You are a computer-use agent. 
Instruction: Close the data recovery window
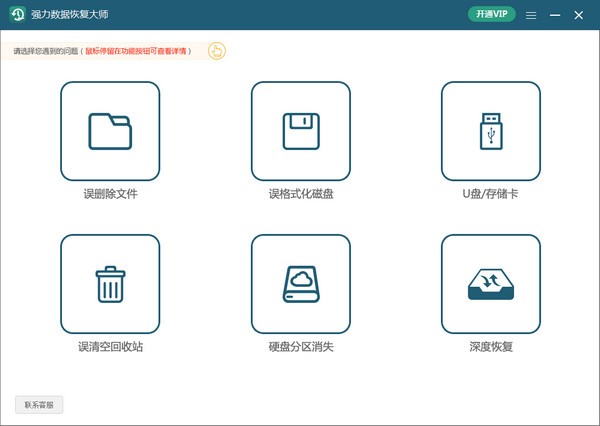579,15
